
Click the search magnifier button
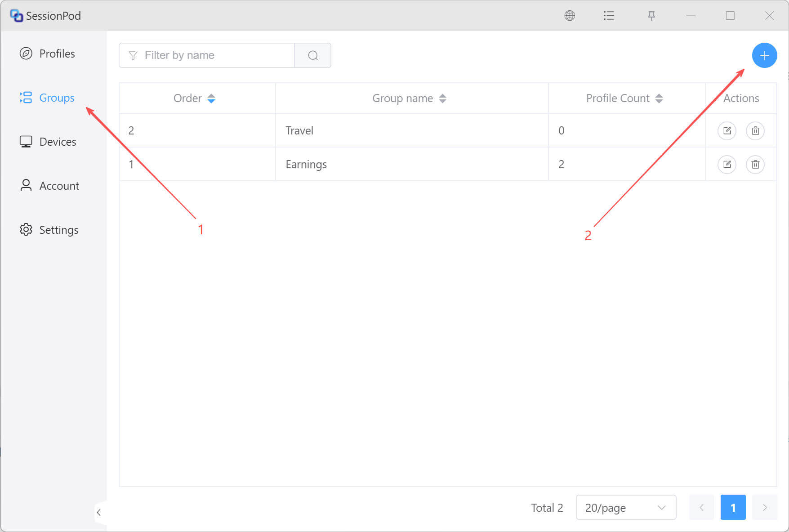tap(313, 55)
